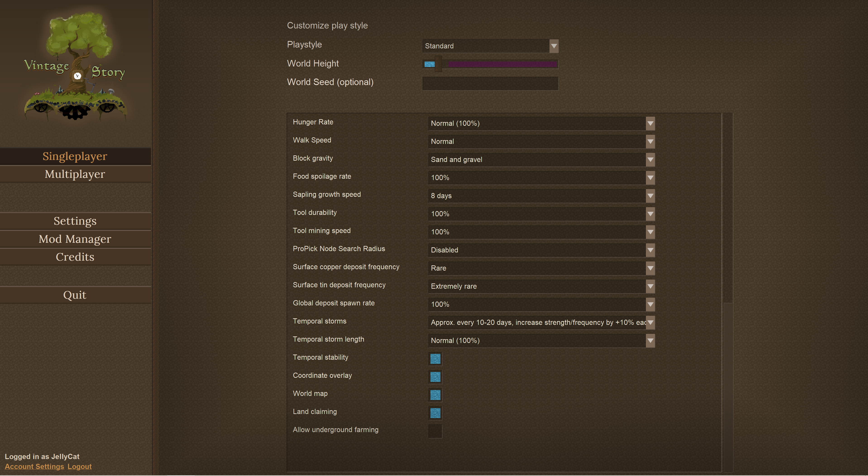This screenshot has width=868, height=476.
Task: Open the Playstyle dropdown arrow
Action: click(x=554, y=46)
